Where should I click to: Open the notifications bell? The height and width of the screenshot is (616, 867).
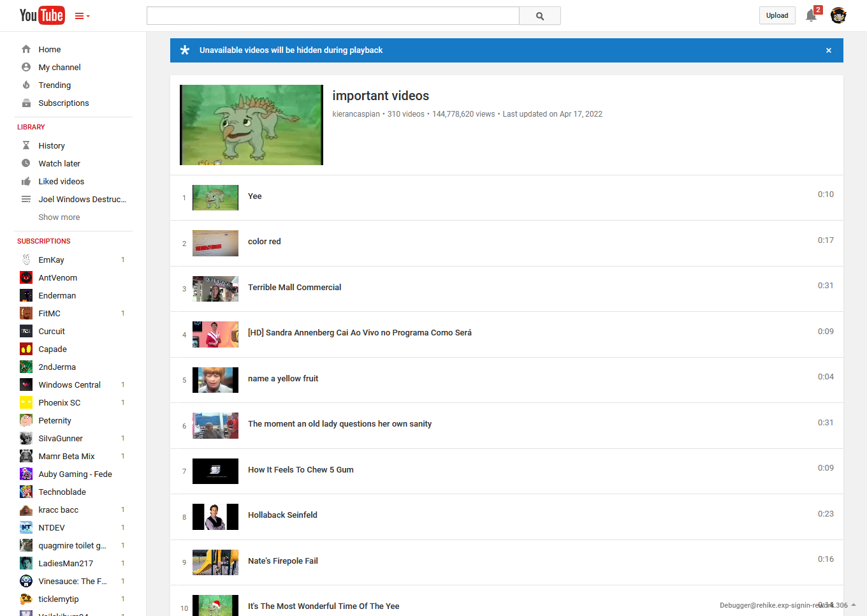coord(811,15)
